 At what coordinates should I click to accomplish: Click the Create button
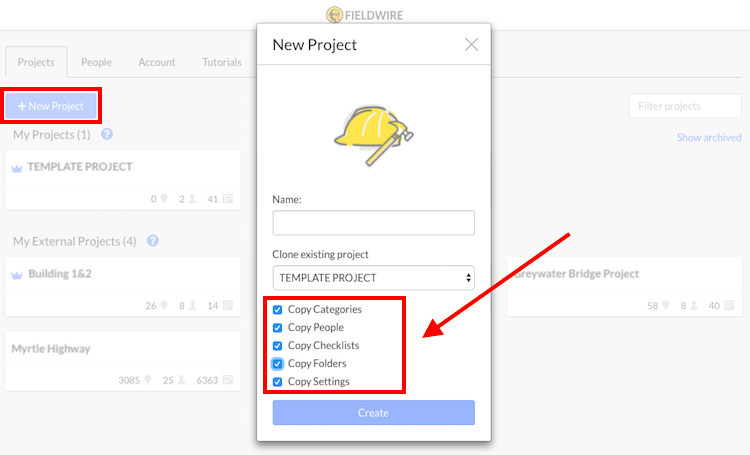374,412
